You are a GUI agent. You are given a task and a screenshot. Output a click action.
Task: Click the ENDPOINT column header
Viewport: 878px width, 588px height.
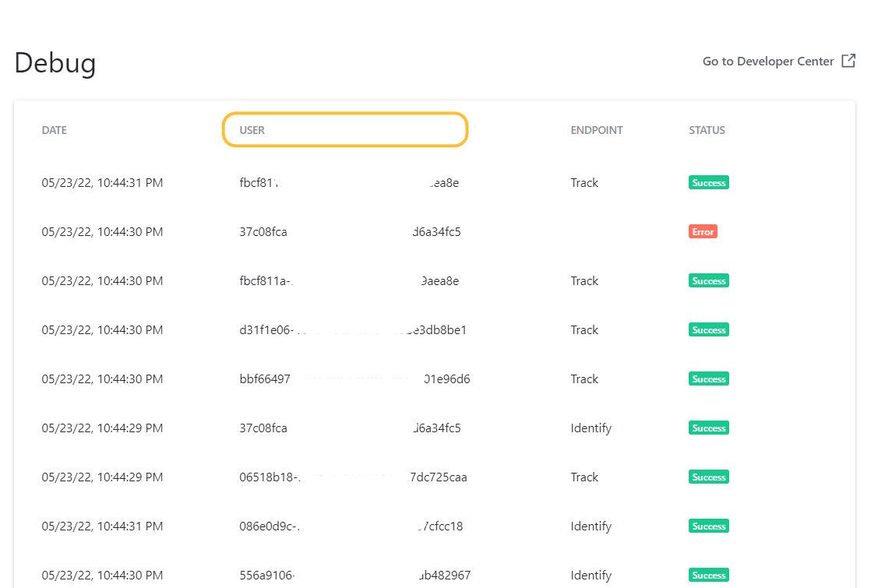coord(597,130)
